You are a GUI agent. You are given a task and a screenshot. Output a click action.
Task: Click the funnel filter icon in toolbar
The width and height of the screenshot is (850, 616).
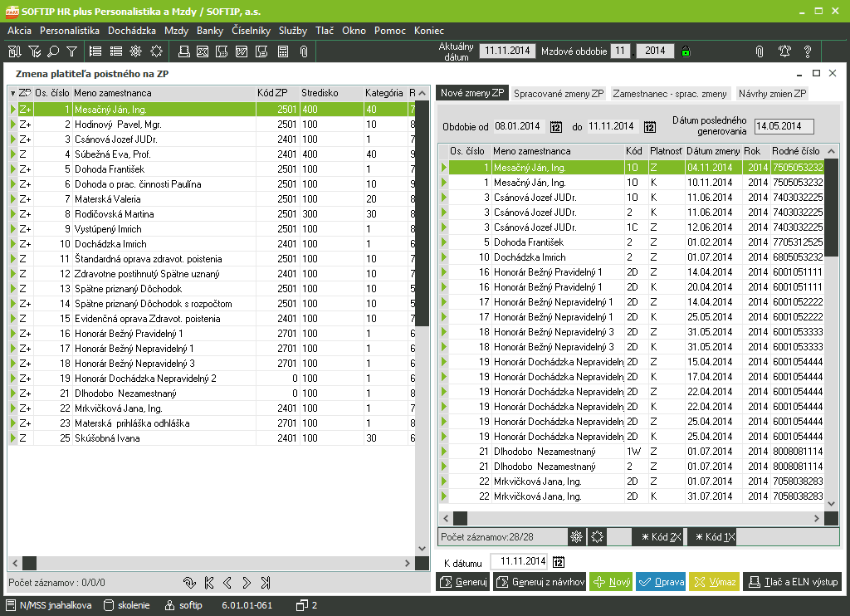[x=72, y=51]
